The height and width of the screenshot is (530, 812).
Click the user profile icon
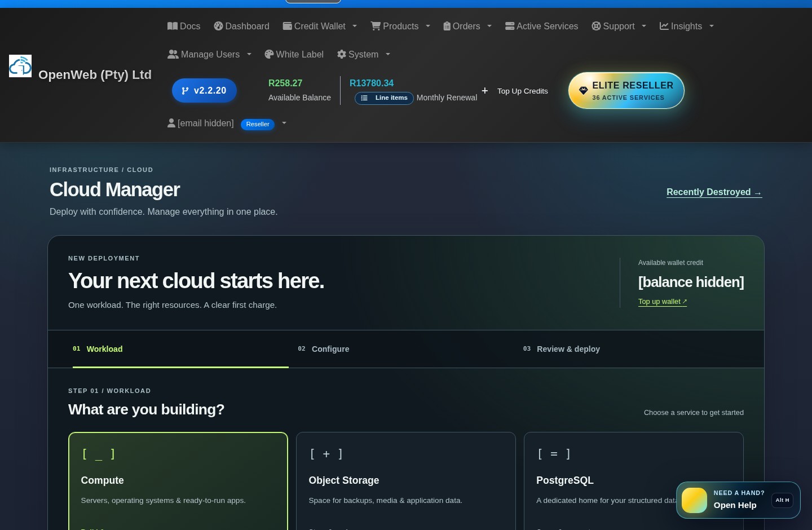tap(171, 123)
